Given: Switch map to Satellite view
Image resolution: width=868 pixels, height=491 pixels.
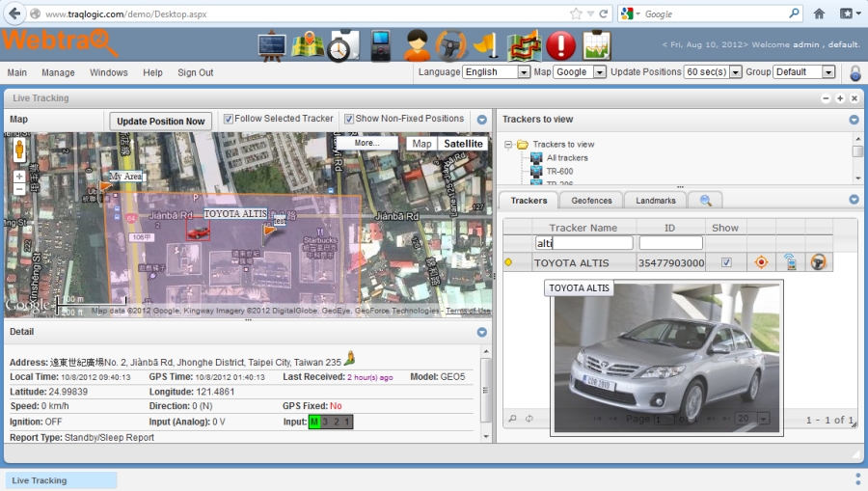Looking at the screenshot, I should pyautogui.click(x=463, y=144).
